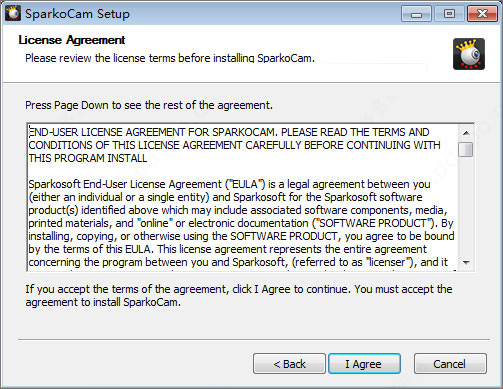Click the SparkoCam Setup title bar text

pyautogui.click(x=77, y=14)
